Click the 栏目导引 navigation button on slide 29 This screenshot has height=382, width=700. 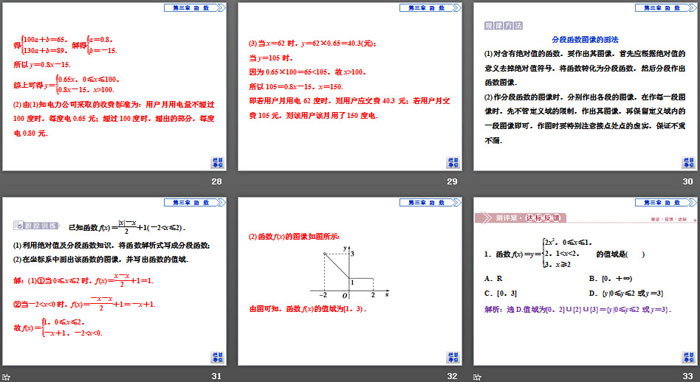tap(453, 162)
